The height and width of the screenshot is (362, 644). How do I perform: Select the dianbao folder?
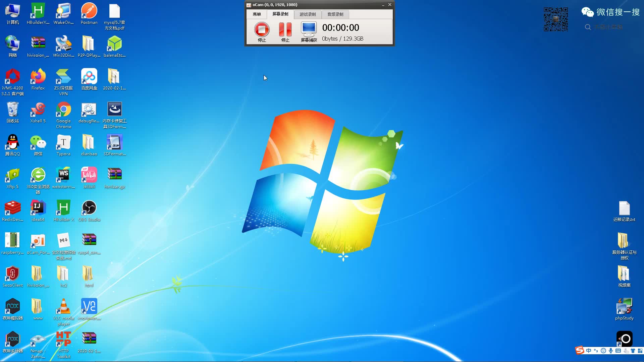click(89, 145)
